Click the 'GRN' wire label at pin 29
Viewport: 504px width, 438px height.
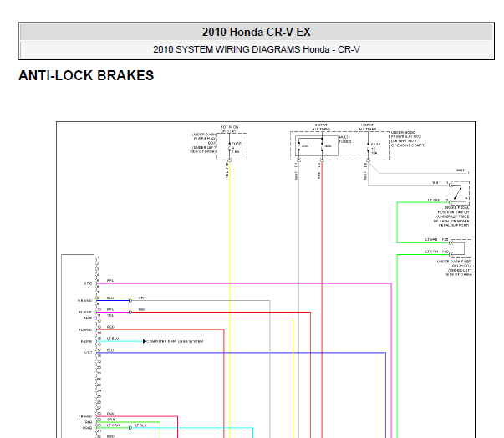click(x=110, y=420)
